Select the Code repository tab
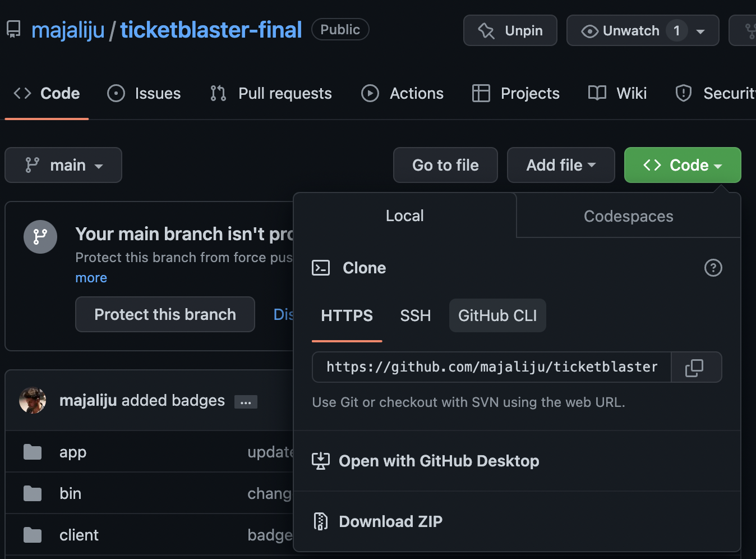The height and width of the screenshot is (559, 756). tap(47, 93)
